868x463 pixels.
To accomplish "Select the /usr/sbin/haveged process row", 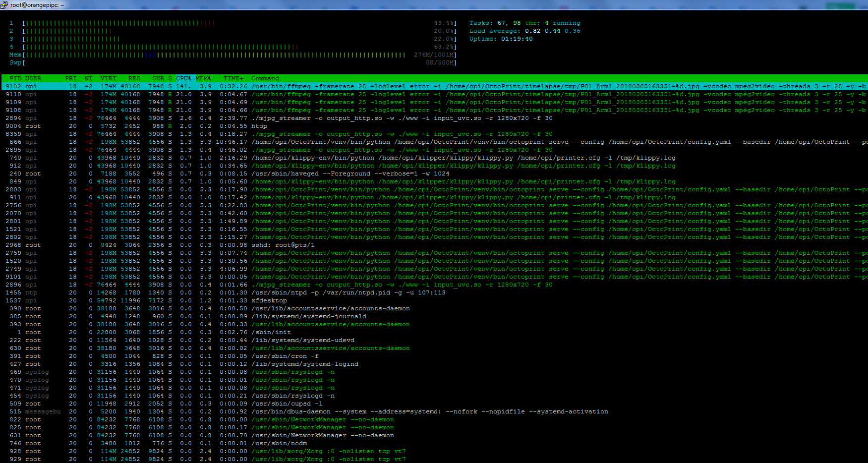I will [x=350, y=174].
